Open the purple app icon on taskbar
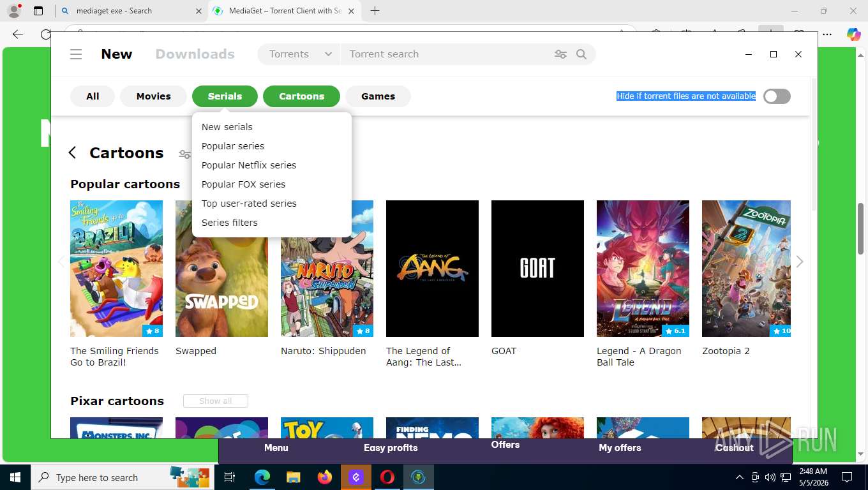868x490 pixels. (x=356, y=477)
